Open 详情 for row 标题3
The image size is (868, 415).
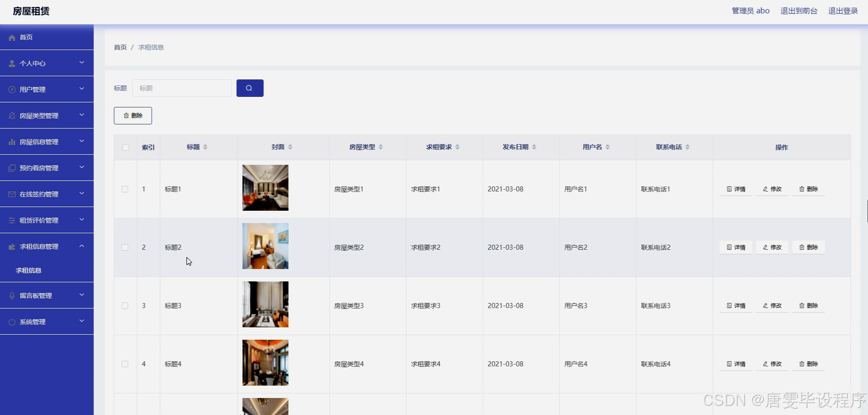[736, 306]
